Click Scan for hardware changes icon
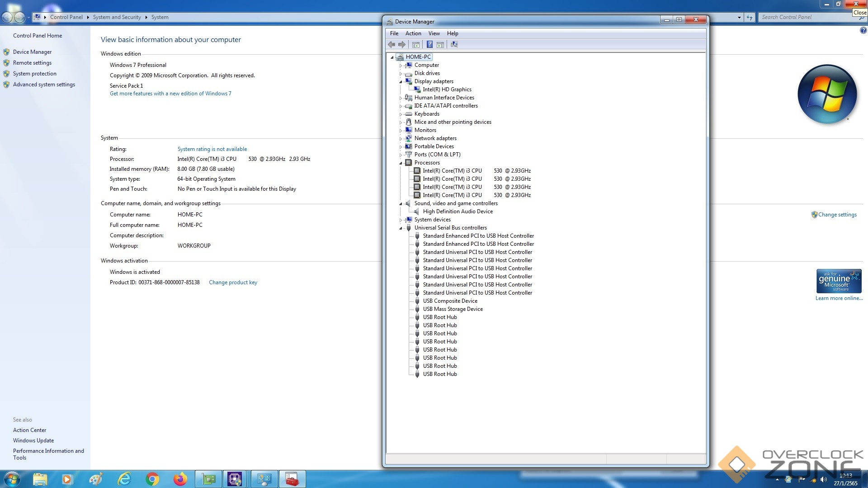Viewport: 868px width, 488px height. 454,44
